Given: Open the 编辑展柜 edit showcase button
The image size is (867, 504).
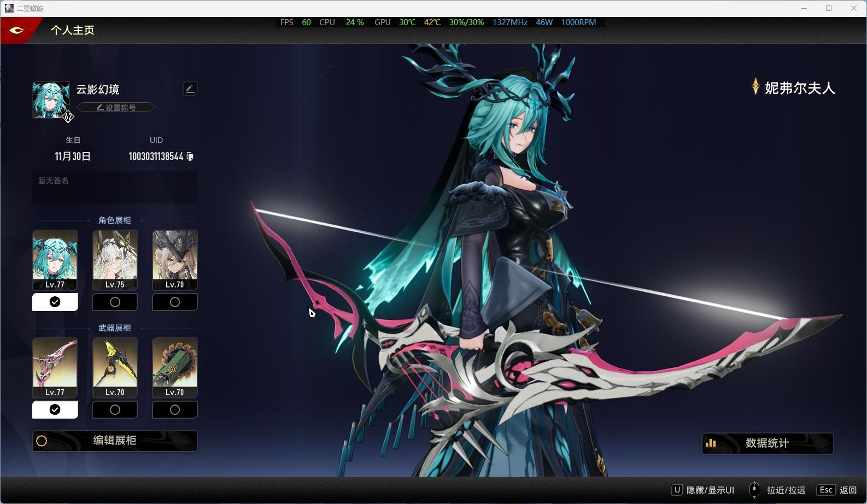Looking at the screenshot, I should pos(115,441).
